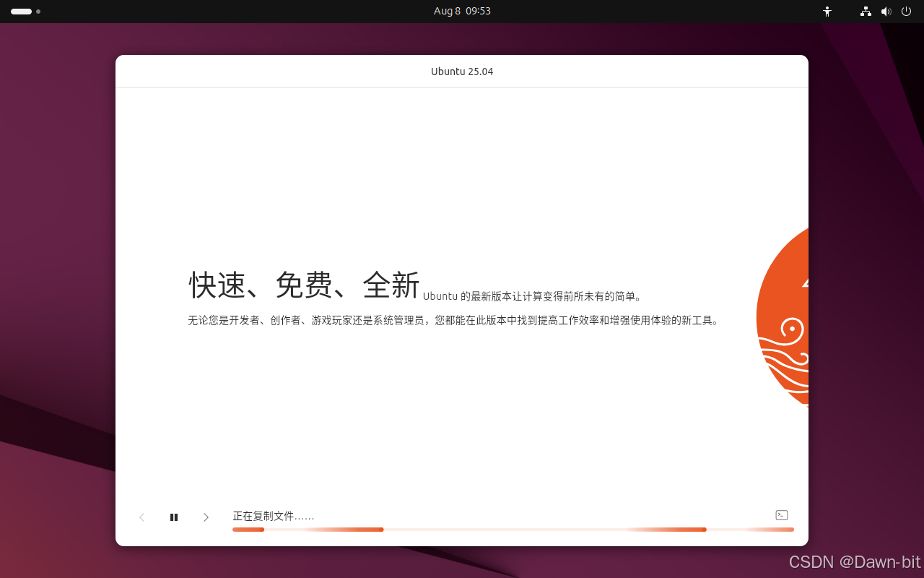Viewport: 924px width, 578px height.
Task: Open the installer terminal log icon
Action: tap(781, 515)
